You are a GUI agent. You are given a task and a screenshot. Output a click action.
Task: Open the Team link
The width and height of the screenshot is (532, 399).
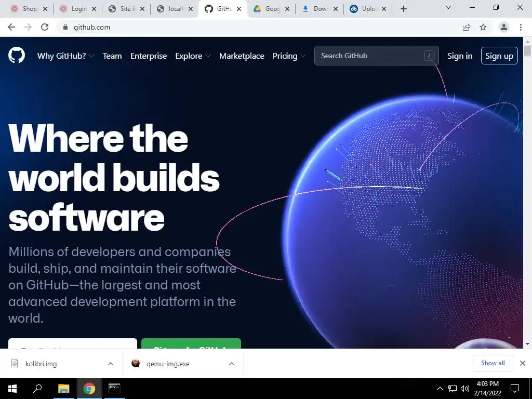point(112,56)
